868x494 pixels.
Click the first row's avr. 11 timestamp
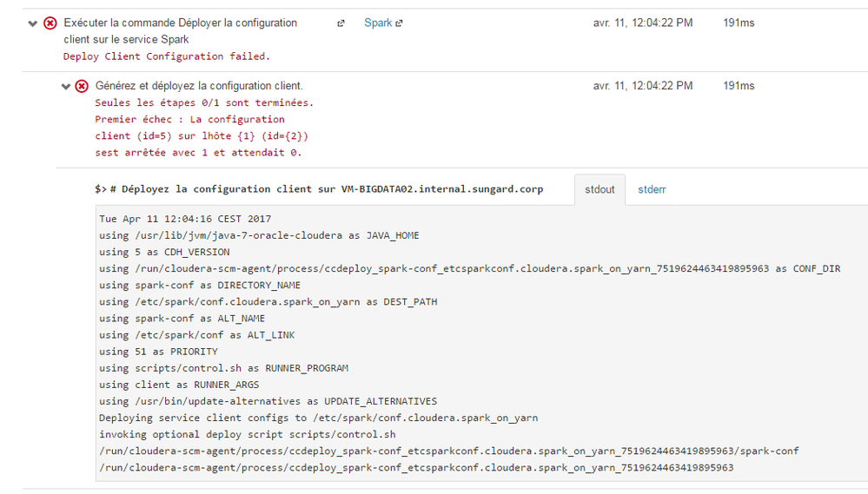click(x=642, y=23)
